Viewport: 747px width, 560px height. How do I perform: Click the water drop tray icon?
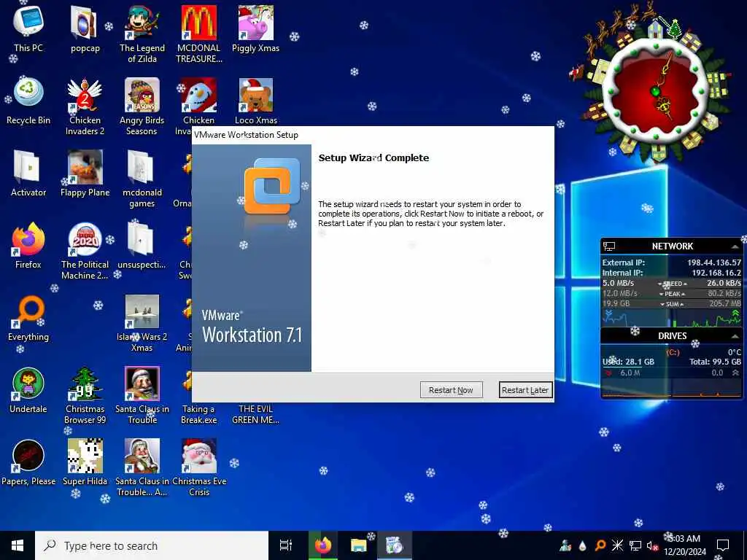click(x=583, y=545)
